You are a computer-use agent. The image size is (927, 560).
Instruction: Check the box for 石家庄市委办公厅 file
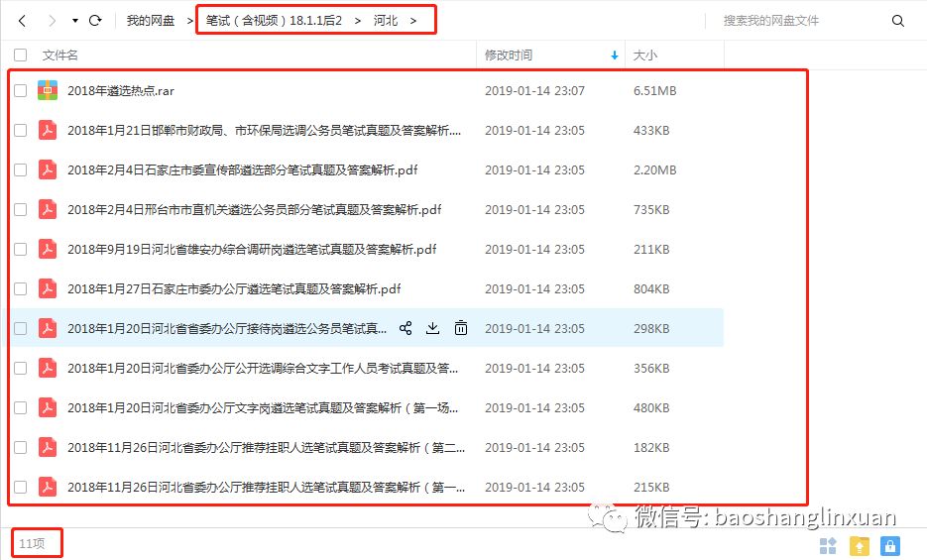[x=21, y=288]
